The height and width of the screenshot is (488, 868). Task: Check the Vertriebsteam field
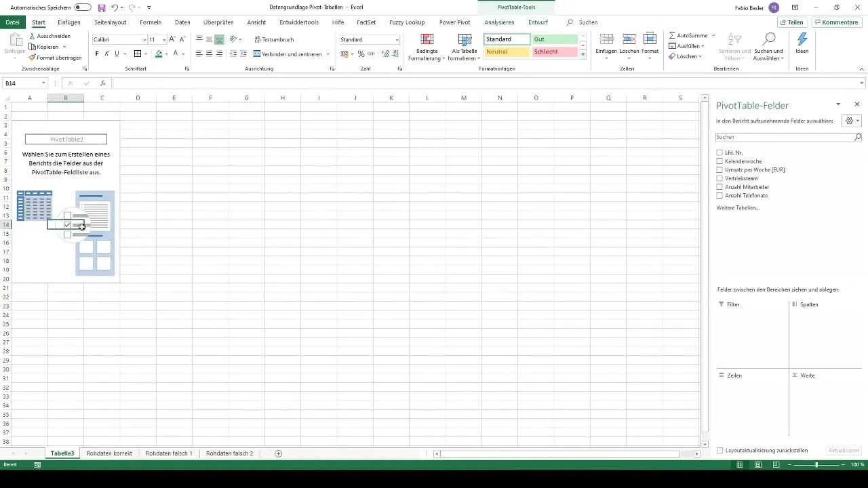pos(719,178)
